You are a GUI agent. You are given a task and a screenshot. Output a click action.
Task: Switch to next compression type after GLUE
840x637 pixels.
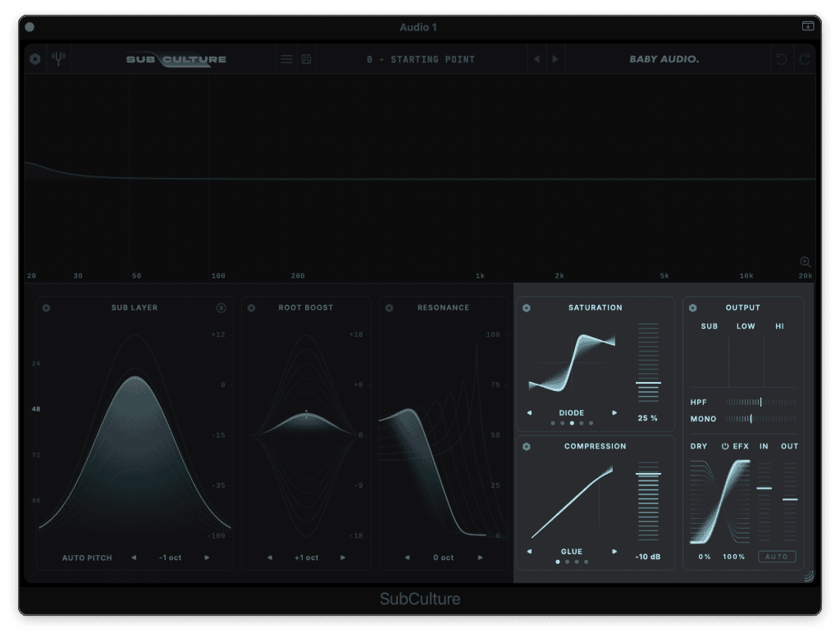click(614, 552)
